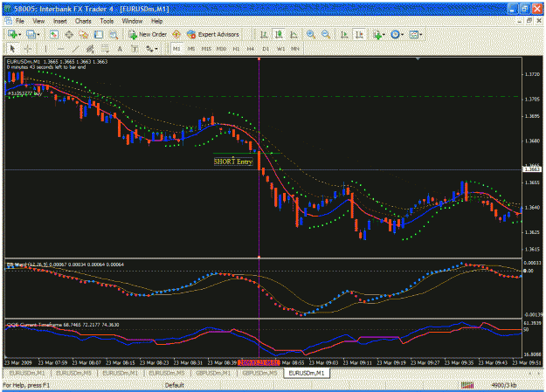Screen dimensions: 546x392
Task: Switch to H4 timeframe
Action: pyautogui.click(x=251, y=49)
